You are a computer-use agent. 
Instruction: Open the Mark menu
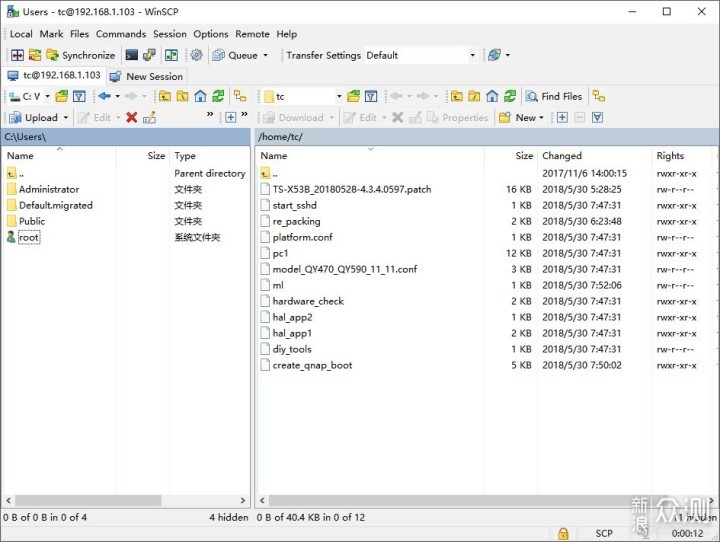point(51,34)
